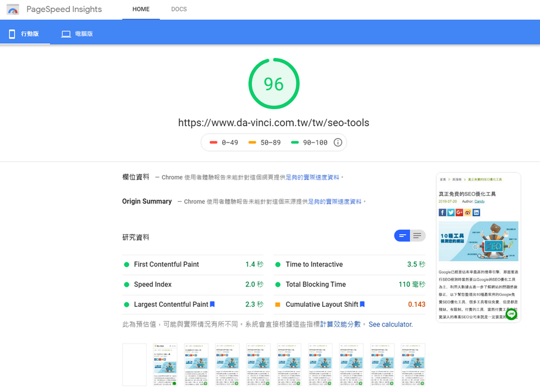Click the Cumulative Layout Shift metric
This screenshot has width=540, height=392.
(x=350, y=305)
